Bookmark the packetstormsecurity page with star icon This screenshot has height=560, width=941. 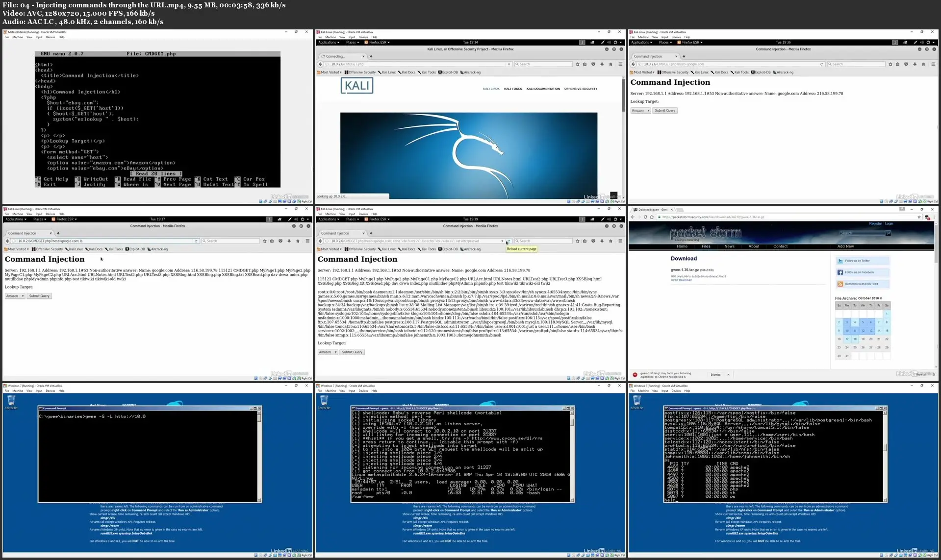(x=919, y=217)
